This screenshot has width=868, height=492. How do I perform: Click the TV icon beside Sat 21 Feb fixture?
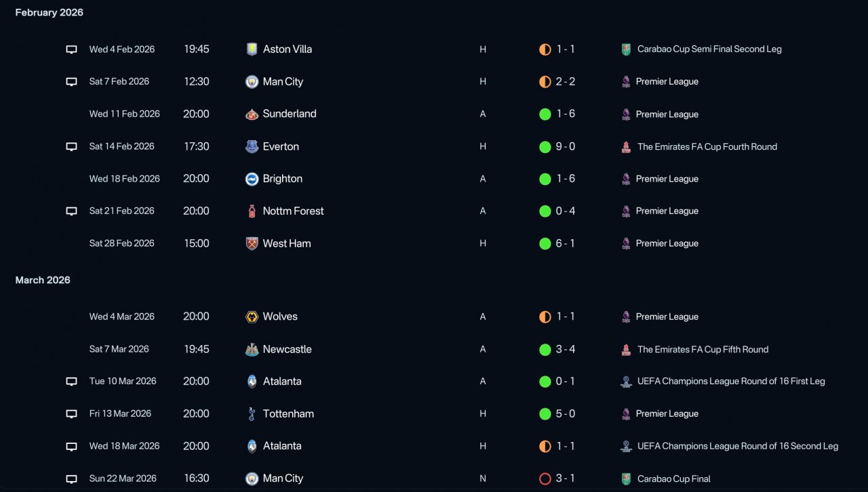[x=71, y=211]
